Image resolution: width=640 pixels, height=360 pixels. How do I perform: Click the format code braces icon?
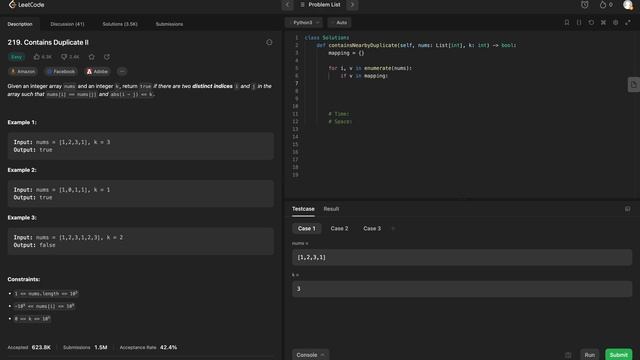coord(579,22)
